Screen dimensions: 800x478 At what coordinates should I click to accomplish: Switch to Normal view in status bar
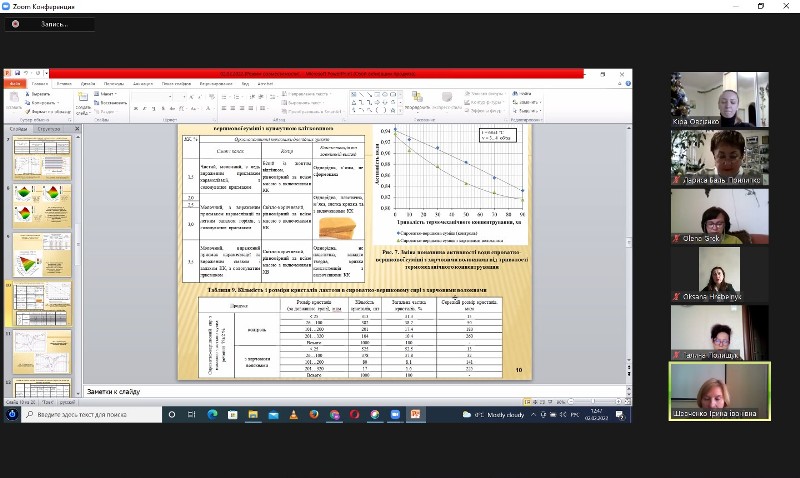527,402
